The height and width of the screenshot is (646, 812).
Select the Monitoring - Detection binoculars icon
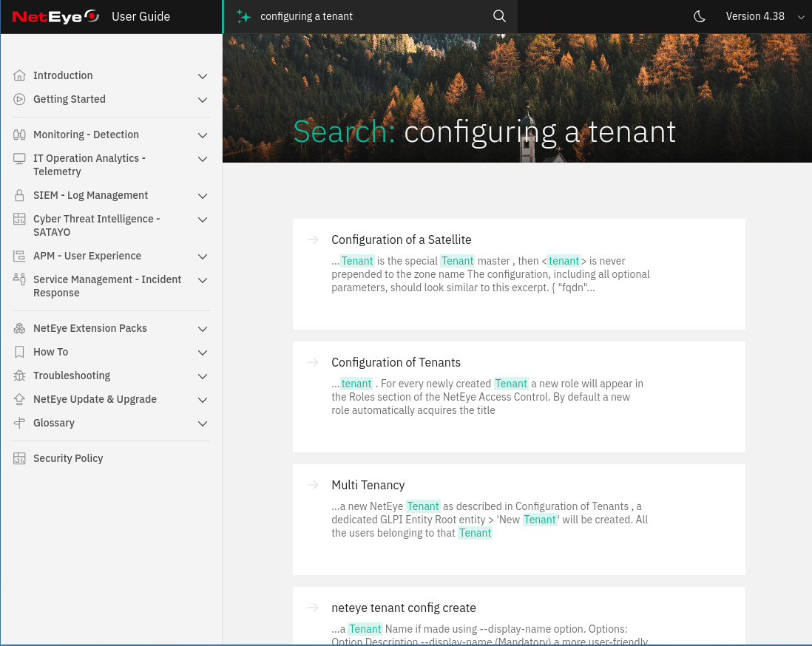(x=18, y=135)
